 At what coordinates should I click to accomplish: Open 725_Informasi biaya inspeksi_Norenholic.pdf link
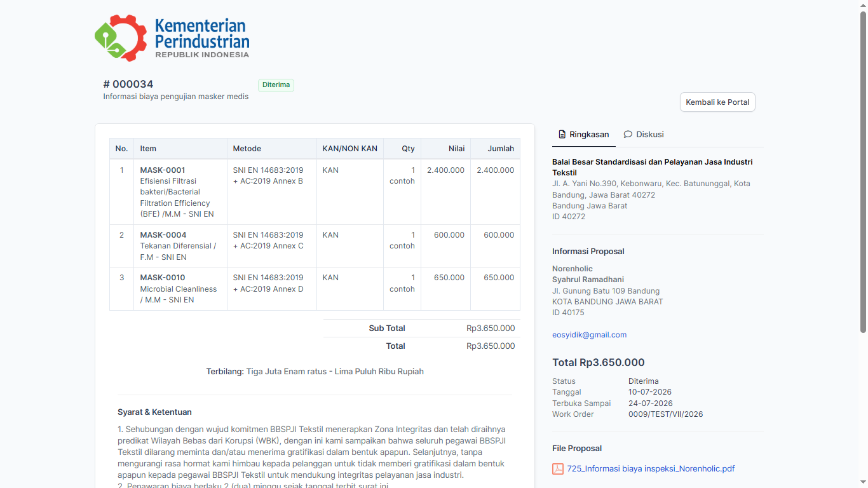pos(651,469)
